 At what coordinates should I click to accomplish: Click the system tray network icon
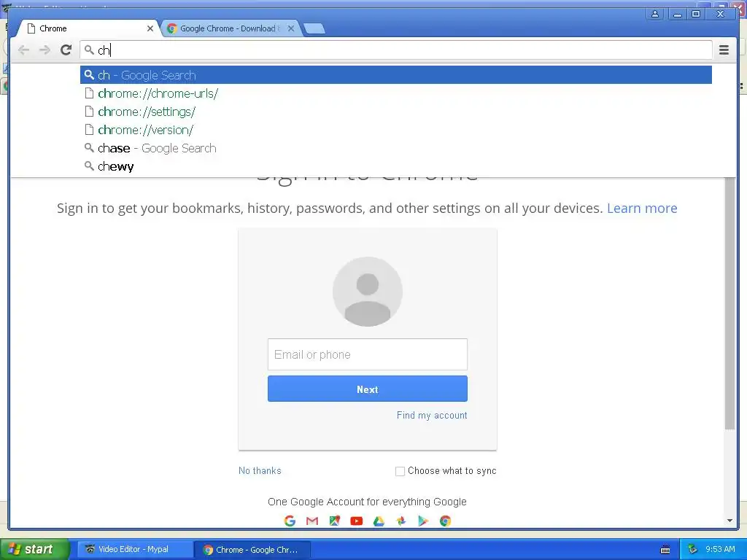693,549
